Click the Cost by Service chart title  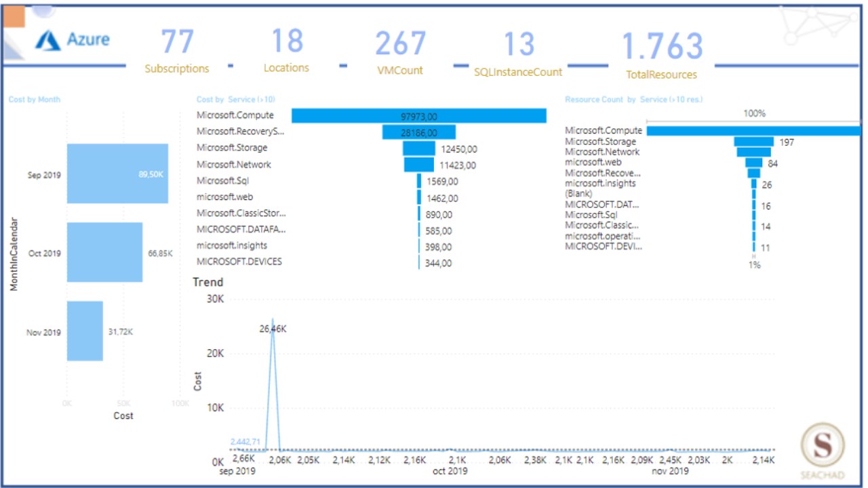tap(236, 100)
